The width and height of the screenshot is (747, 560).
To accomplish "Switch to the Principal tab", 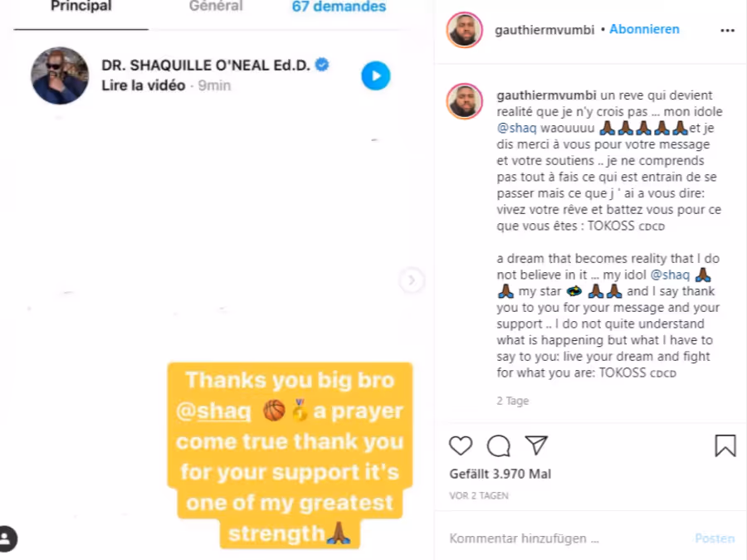I will 81,6.
